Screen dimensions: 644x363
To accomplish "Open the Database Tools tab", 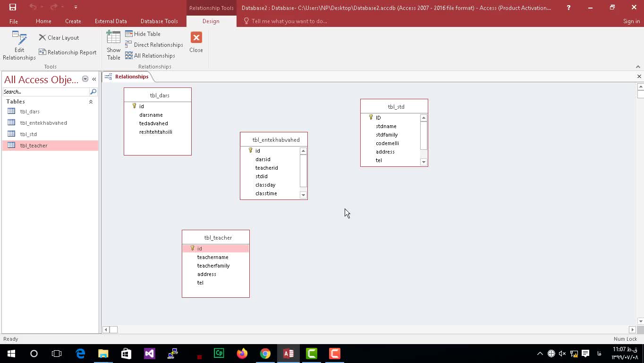I will (159, 21).
